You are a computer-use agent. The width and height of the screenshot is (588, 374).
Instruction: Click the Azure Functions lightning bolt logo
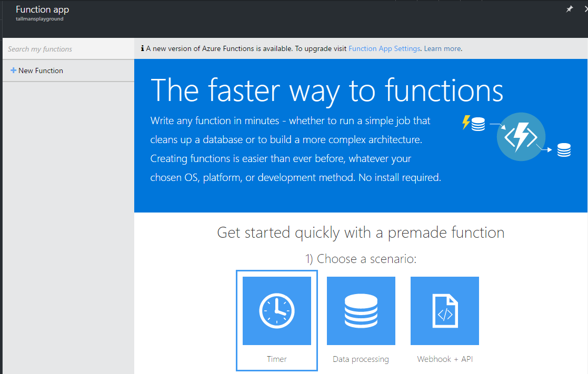521,137
